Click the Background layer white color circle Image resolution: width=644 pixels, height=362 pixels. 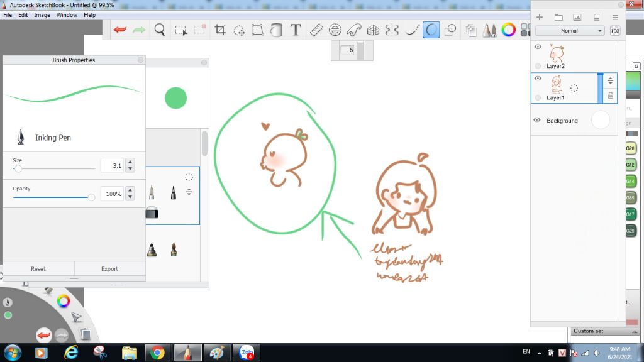point(601,120)
